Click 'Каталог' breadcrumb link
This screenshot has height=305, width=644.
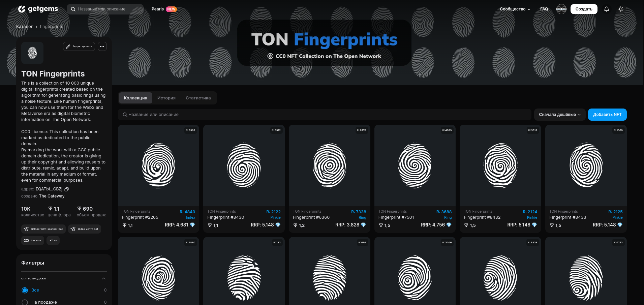[x=24, y=27]
